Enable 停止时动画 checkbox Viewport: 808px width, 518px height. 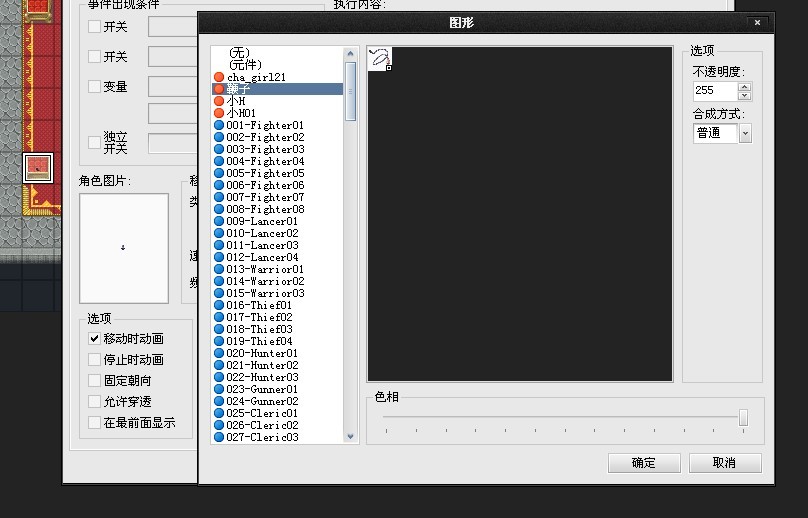click(94, 359)
